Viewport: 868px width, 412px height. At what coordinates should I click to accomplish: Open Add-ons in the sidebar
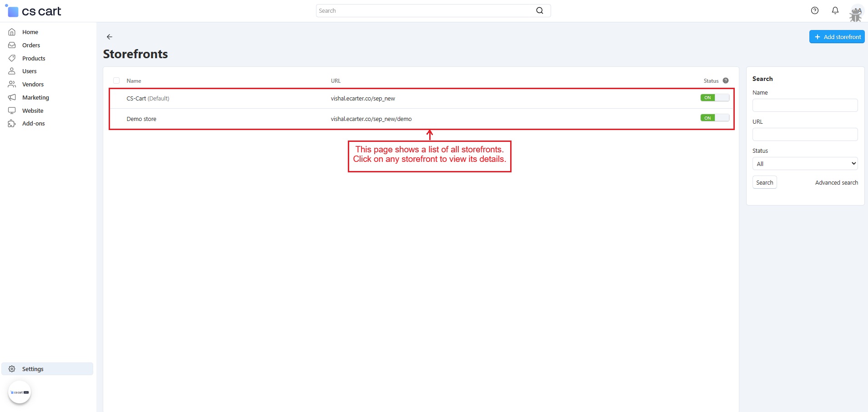coord(33,123)
